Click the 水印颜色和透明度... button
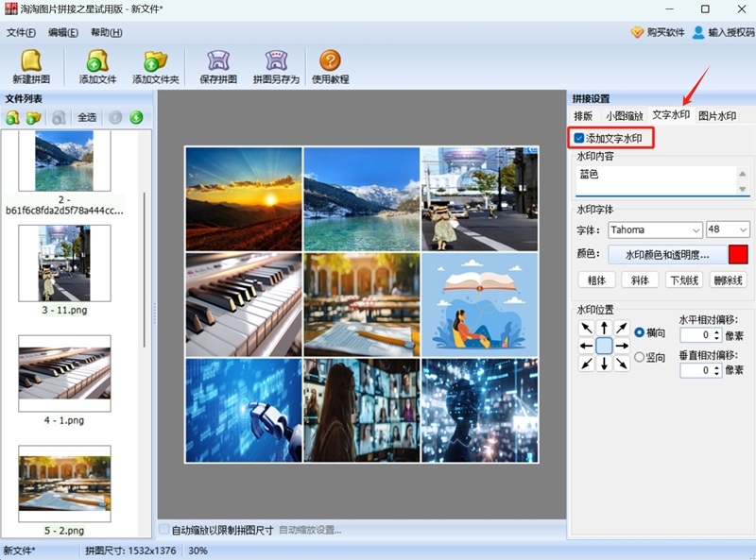The height and width of the screenshot is (560, 756). click(x=667, y=255)
